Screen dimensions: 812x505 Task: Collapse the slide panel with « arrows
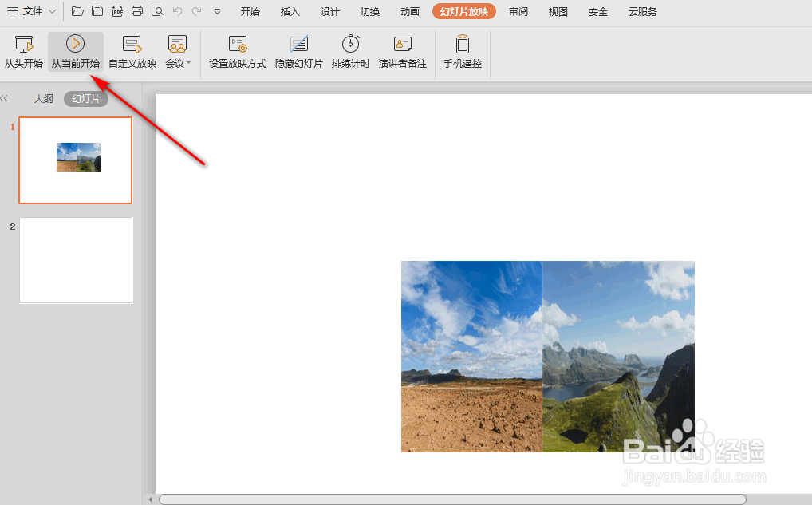point(4,98)
